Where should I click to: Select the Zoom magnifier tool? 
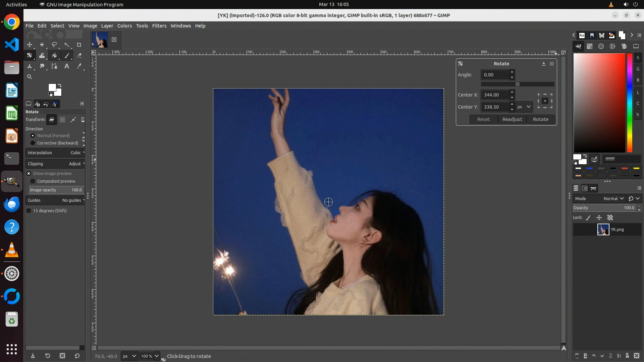(x=30, y=77)
